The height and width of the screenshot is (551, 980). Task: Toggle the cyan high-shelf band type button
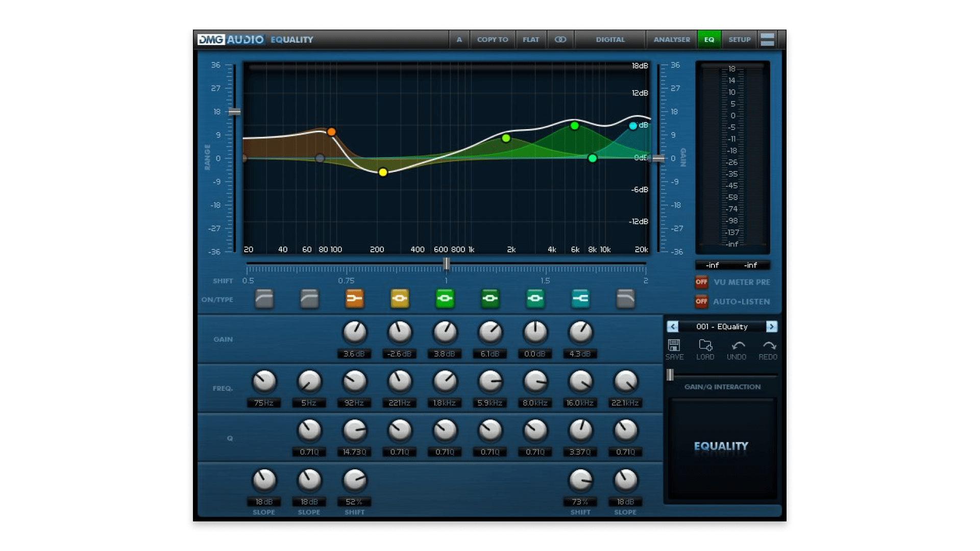[x=580, y=298]
